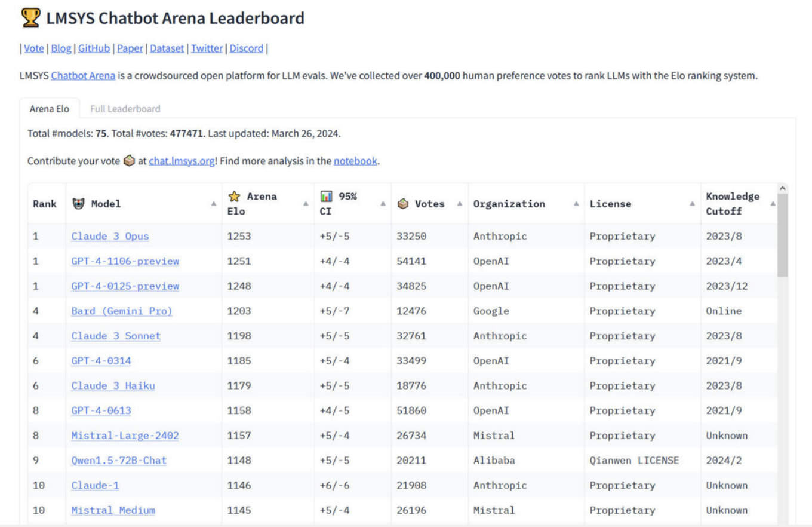Click the +5/-7 confidence interval cell
812x527 pixels.
click(x=353, y=311)
